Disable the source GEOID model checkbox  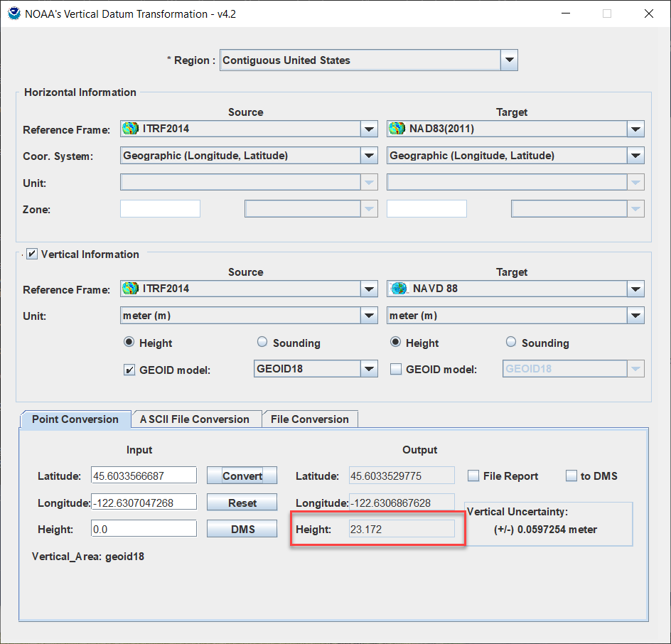129,370
